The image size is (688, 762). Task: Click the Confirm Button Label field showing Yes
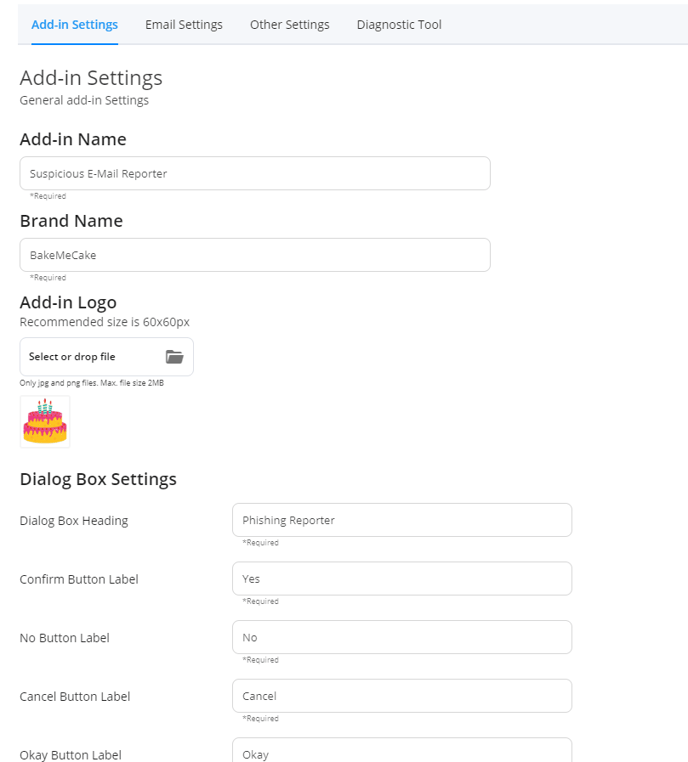coord(402,579)
